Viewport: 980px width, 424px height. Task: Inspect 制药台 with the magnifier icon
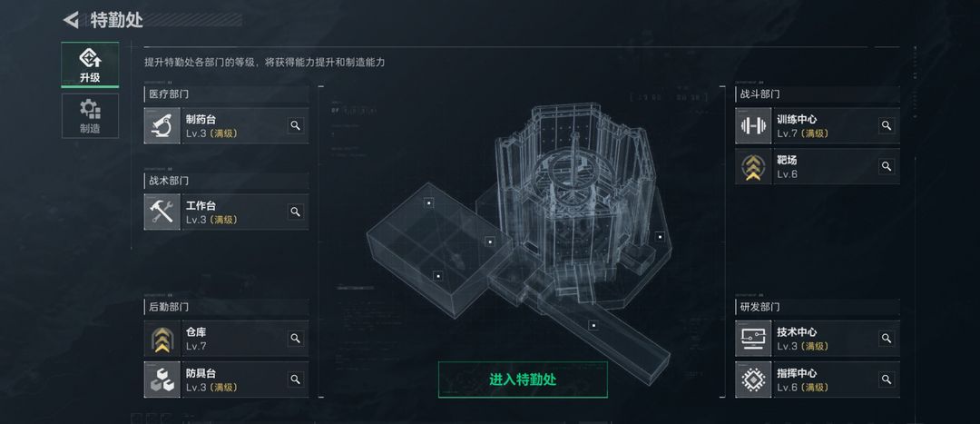tap(296, 125)
